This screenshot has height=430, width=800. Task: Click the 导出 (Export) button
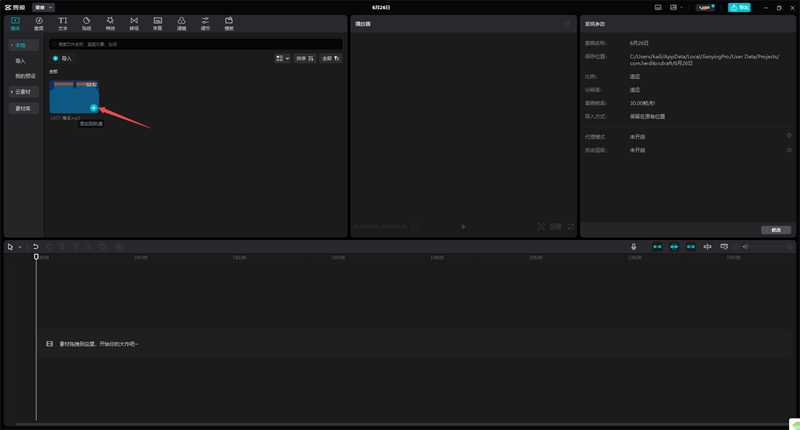point(739,7)
